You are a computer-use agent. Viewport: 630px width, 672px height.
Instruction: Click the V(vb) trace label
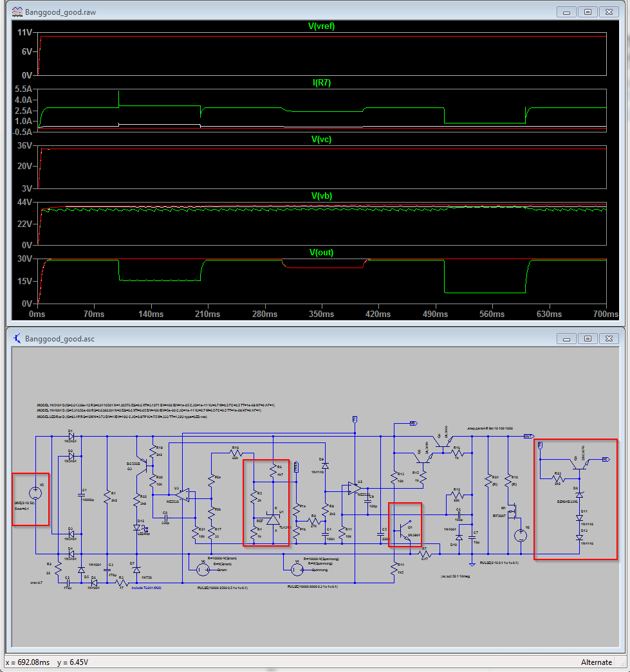(321, 196)
